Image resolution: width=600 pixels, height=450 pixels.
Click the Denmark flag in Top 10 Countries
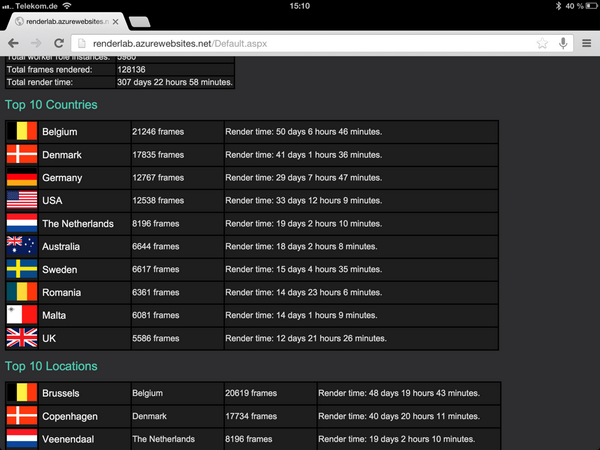[x=22, y=155]
